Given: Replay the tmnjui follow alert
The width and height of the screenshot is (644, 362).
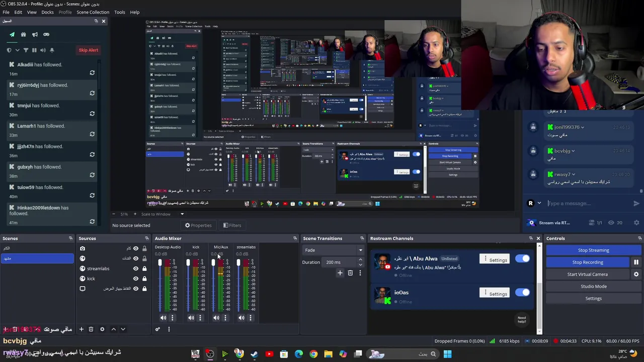Looking at the screenshot, I should pyautogui.click(x=92, y=114).
